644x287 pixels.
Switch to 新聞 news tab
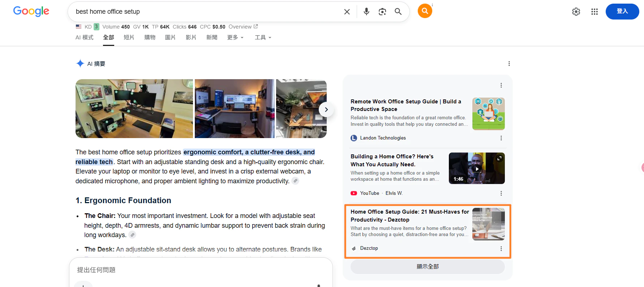212,38
